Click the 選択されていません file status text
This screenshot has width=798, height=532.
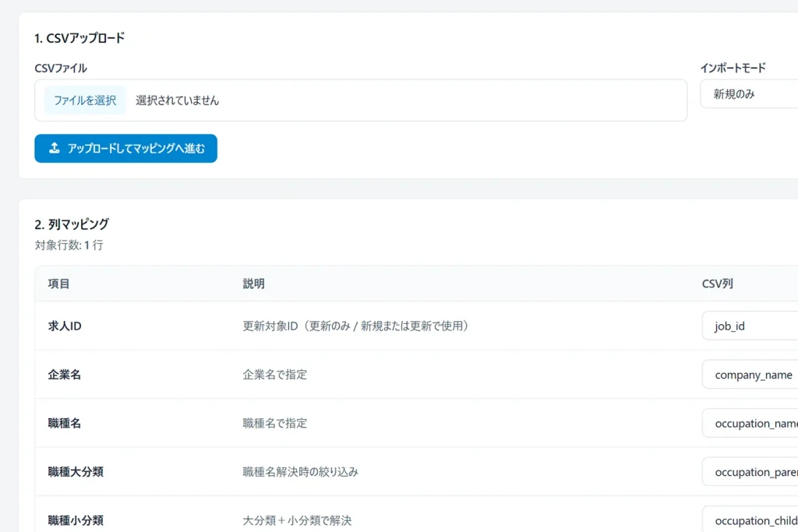(x=177, y=100)
